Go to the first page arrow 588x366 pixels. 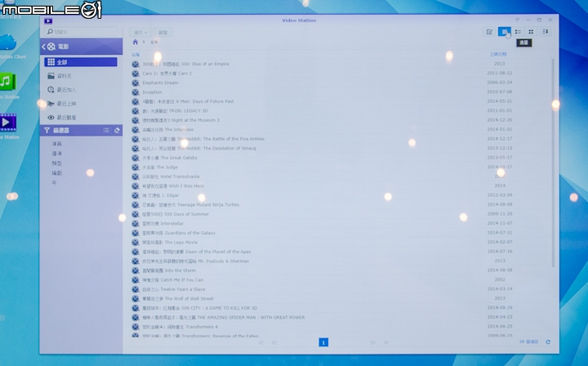point(261,342)
